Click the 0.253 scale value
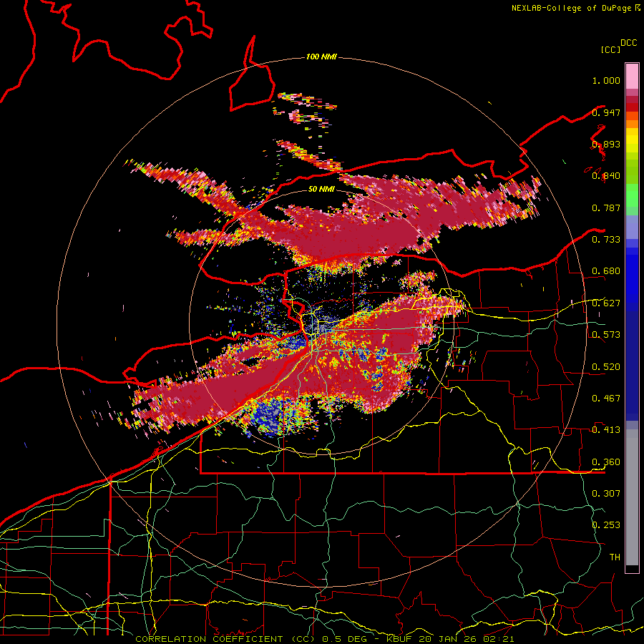644x644 pixels. (x=606, y=525)
